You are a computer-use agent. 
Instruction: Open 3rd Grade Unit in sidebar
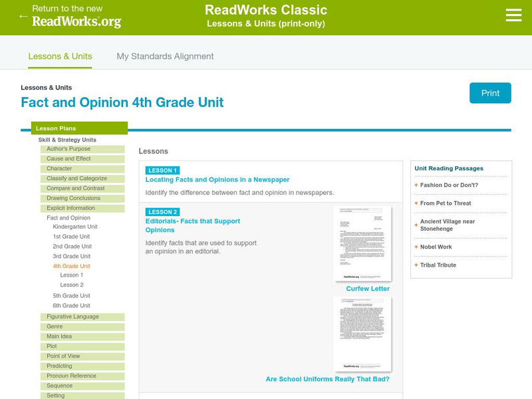point(72,256)
